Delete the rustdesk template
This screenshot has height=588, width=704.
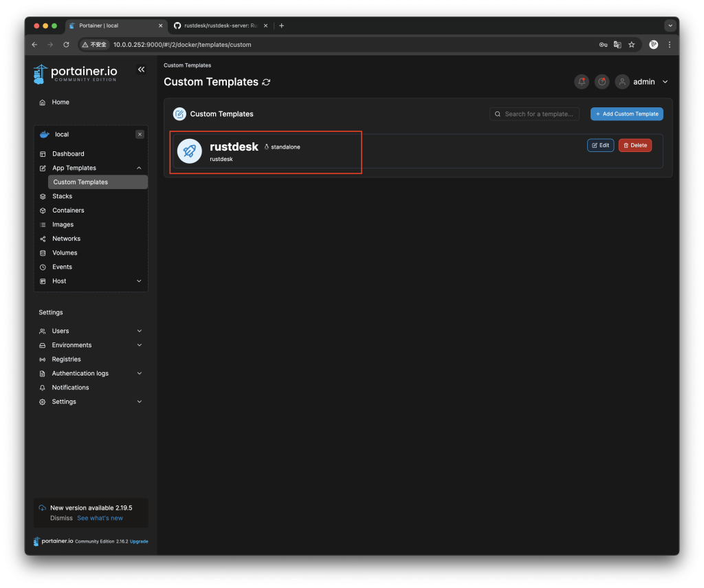(x=635, y=145)
